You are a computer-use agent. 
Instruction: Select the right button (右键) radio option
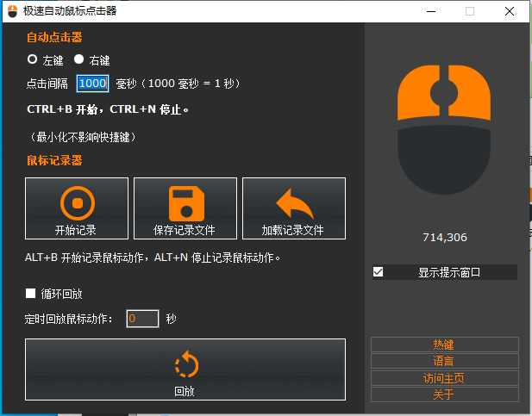click(x=78, y=60)
